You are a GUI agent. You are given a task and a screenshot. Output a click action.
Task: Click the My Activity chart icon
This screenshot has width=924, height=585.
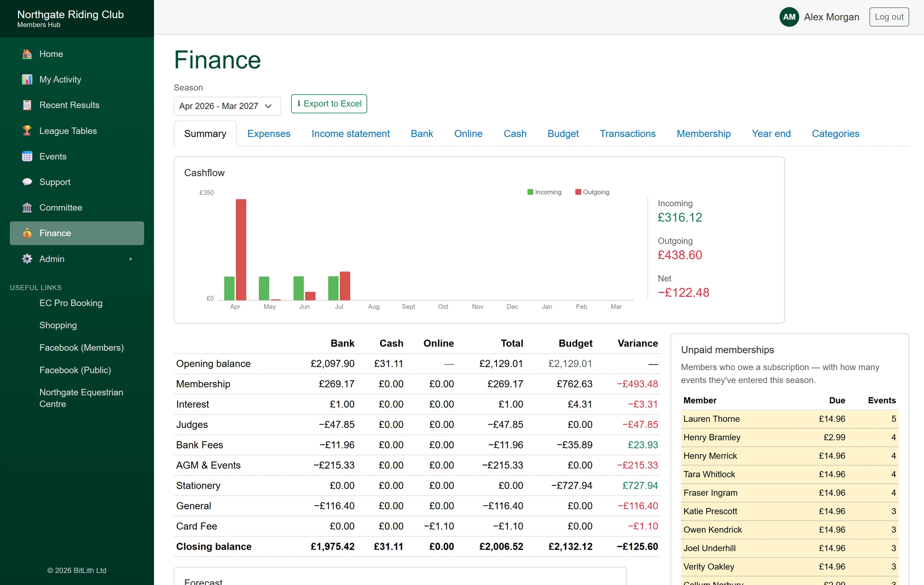coord(27,79)
